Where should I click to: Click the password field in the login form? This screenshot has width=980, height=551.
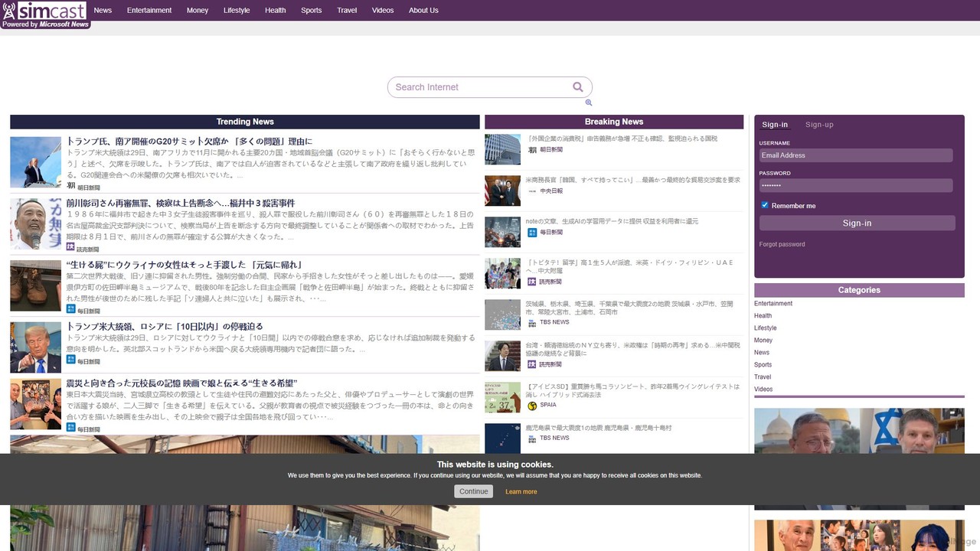point(856,185)
